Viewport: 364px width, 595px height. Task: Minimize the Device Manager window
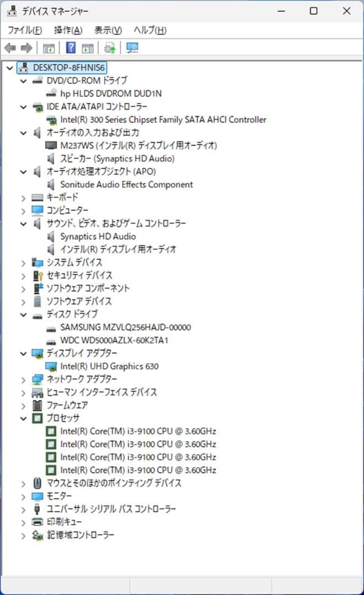pos(281,11)
